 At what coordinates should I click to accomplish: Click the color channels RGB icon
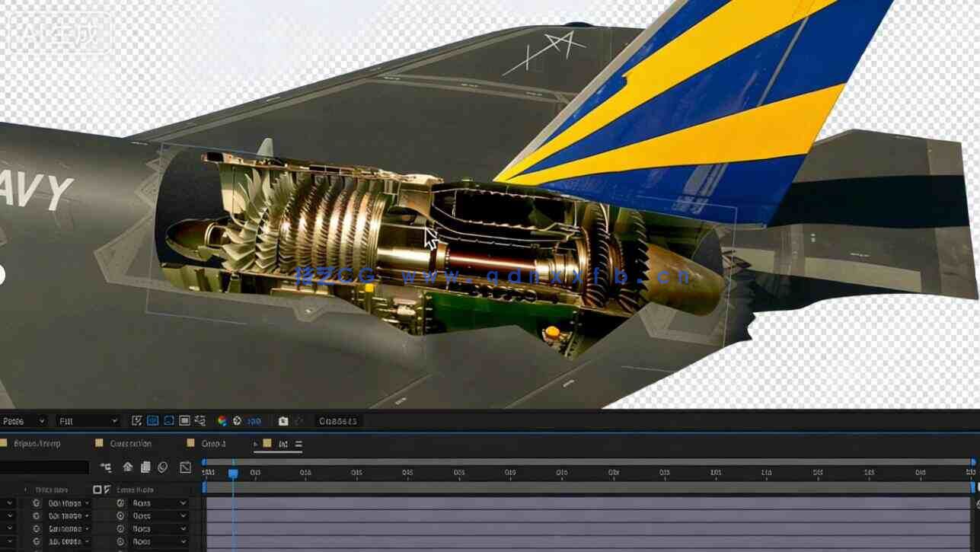pyautogui.click(x=222, y=420)
